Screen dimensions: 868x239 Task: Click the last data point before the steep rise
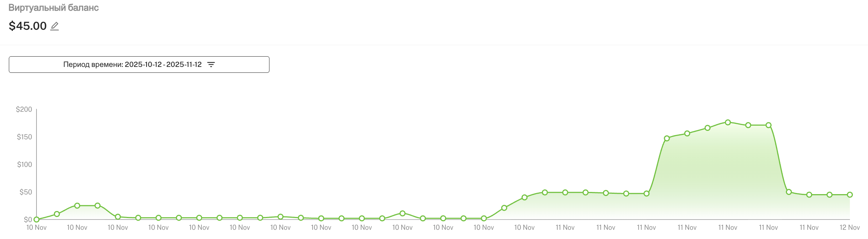click(646, 193)
